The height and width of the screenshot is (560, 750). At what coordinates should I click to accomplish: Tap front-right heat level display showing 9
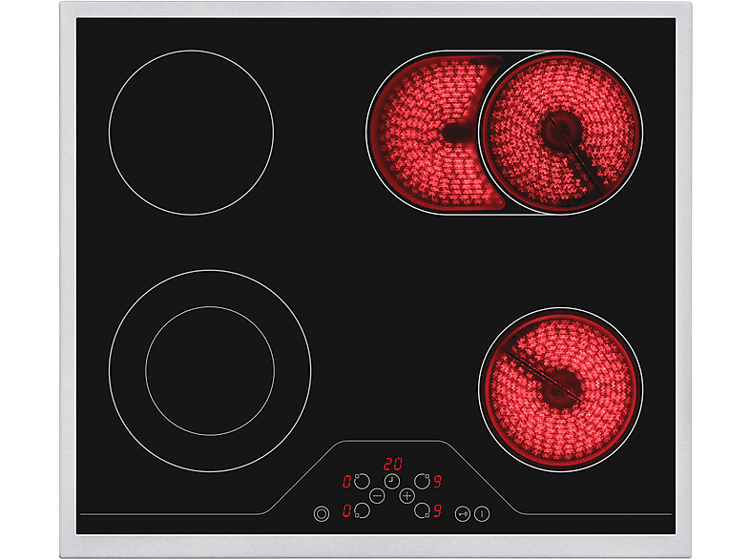coord(437,511)
